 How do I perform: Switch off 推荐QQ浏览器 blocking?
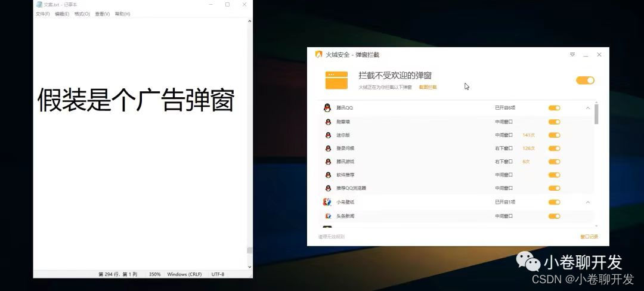click(555, 188)
